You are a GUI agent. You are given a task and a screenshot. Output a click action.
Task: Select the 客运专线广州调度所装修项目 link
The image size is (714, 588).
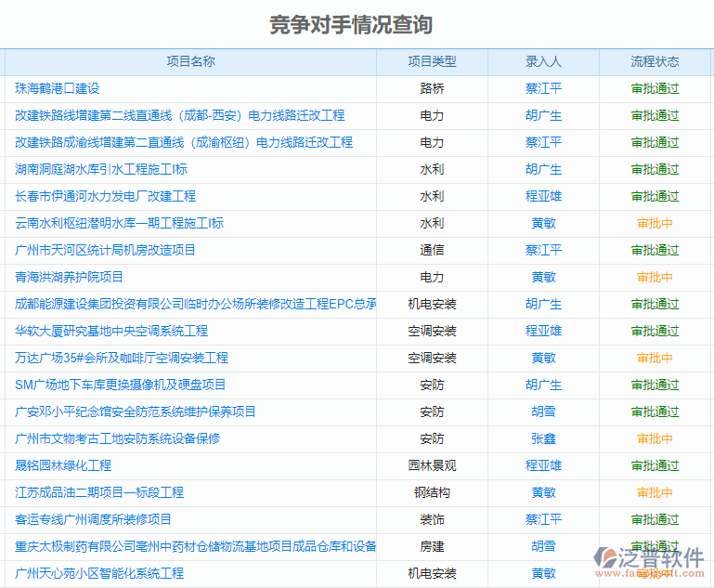click(x=94, y=520)
